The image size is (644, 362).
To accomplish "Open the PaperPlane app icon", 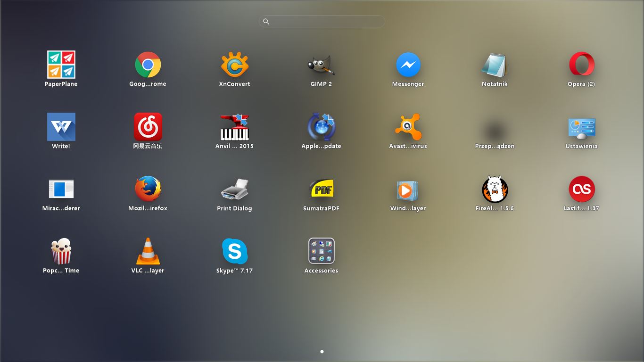I will coord(61,65).
